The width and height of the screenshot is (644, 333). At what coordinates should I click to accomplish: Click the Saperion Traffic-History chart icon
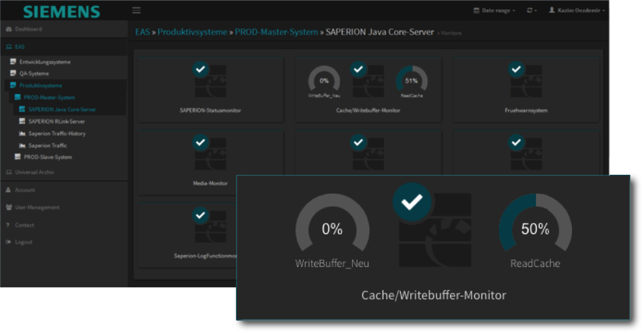click(22, 134)
